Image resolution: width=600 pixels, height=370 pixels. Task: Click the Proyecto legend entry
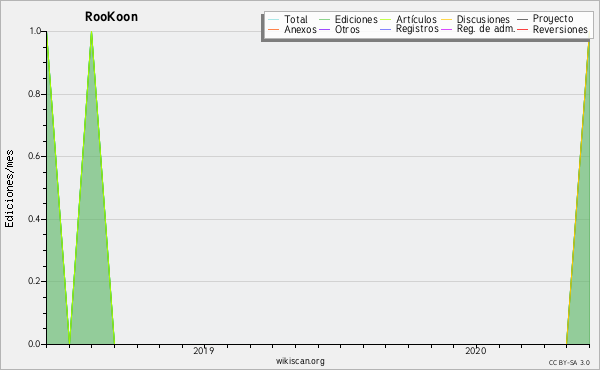[x=553, y=19]
